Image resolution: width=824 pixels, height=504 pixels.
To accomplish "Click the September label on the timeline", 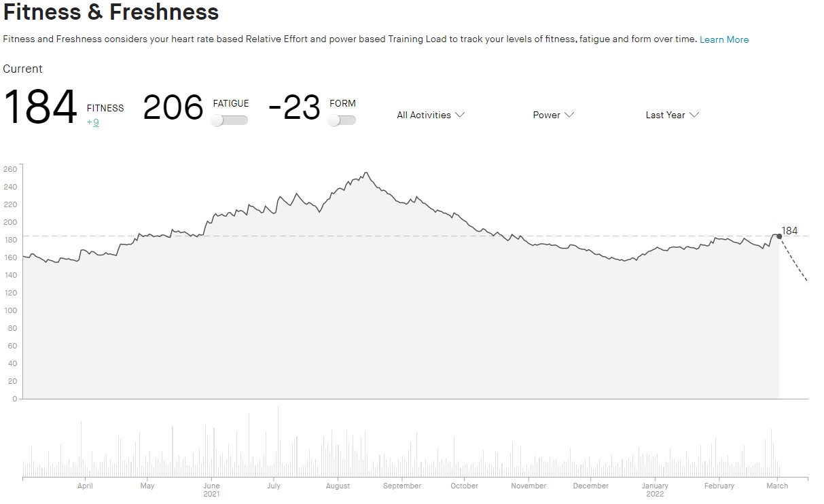I will pos(402,486).
